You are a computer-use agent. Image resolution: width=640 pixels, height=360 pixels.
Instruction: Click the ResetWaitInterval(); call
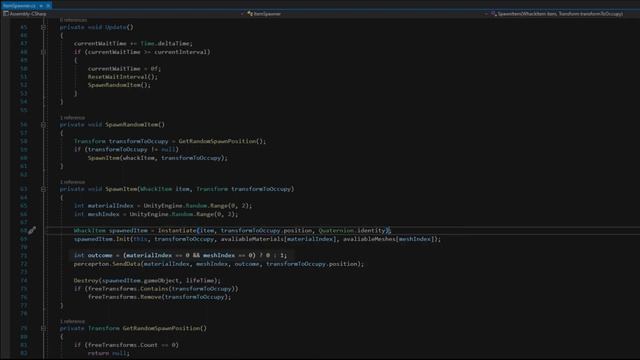click(122, 77)
